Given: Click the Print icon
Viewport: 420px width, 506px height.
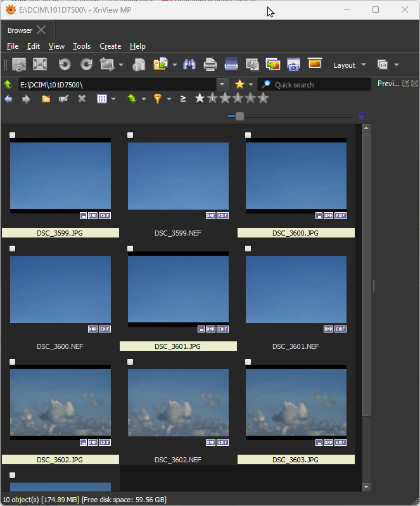Looking at the screenshot, I should click(x=210, y=65).
